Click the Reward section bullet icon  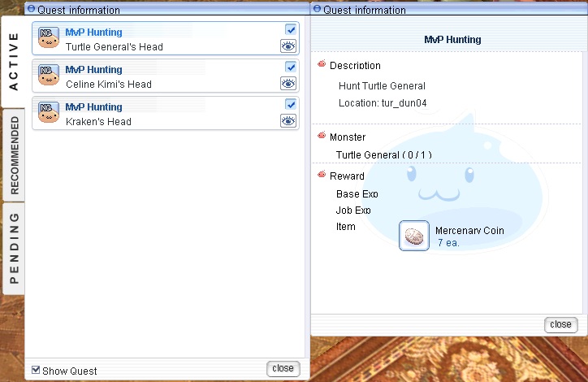click(322, 175)
